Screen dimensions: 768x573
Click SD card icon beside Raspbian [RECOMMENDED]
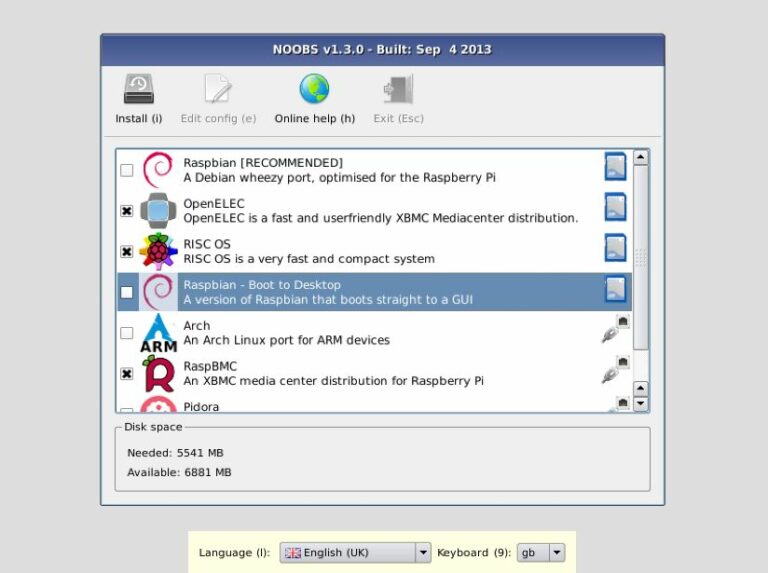point(615,166)
